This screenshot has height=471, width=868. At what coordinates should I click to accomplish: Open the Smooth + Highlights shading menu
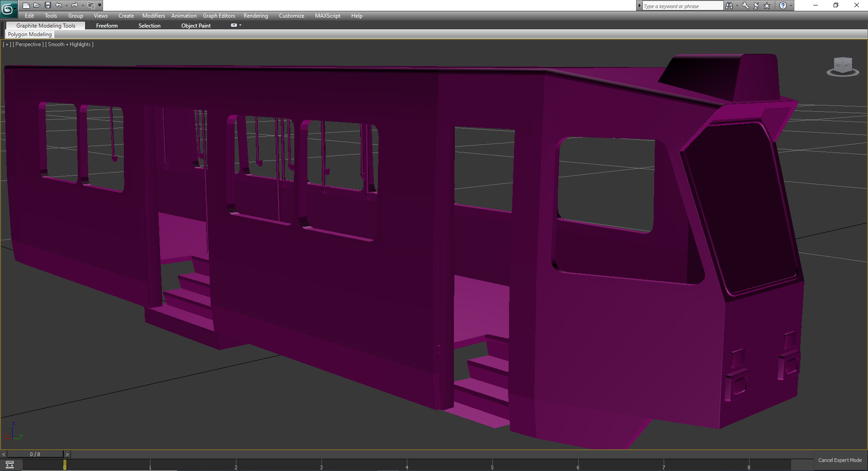pyautogui.click(x=70, y=44)
